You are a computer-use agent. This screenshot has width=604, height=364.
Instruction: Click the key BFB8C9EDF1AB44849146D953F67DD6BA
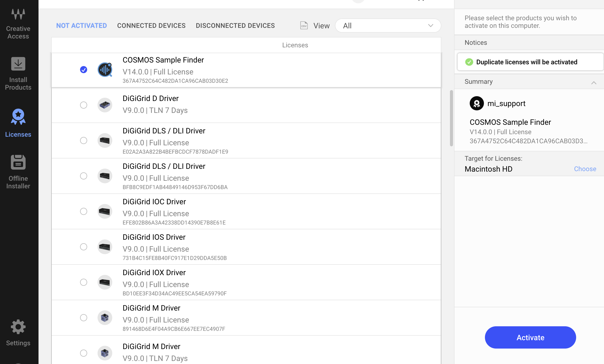(175, 187)
